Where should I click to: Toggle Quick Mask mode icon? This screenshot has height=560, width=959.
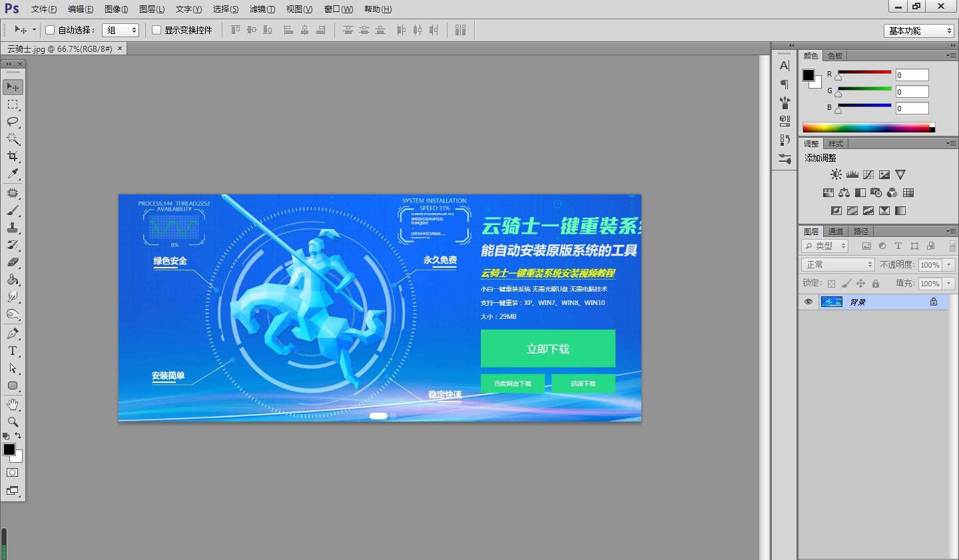[13, 473]
